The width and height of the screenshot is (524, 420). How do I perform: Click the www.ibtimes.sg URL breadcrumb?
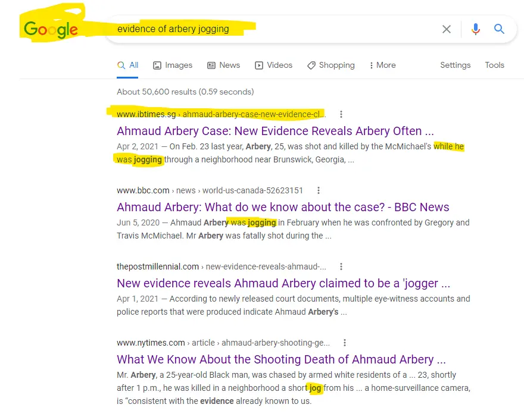[222, 114]
